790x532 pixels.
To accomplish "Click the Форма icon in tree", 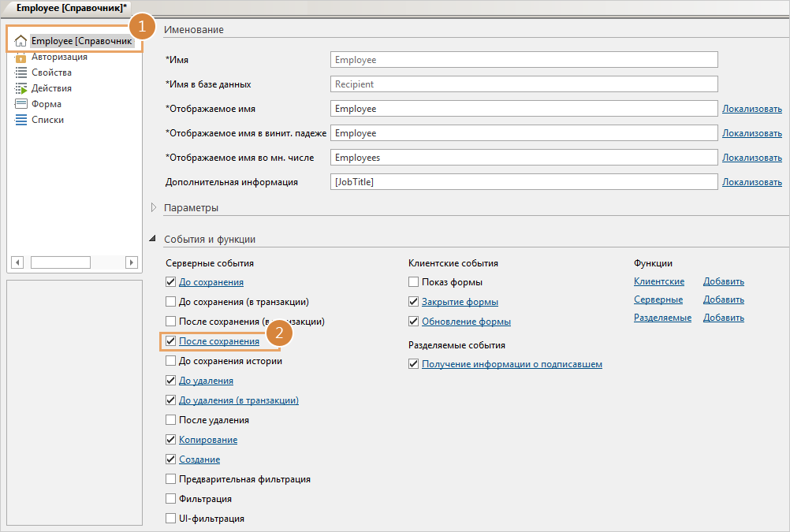I will (x=21, y=104).
